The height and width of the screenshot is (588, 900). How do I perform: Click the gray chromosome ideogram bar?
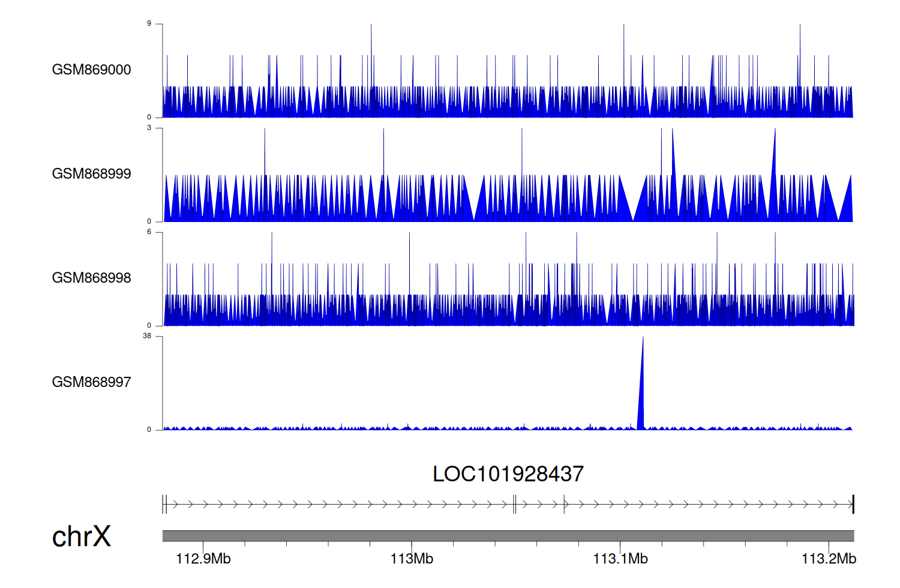(x=508, y=536)
